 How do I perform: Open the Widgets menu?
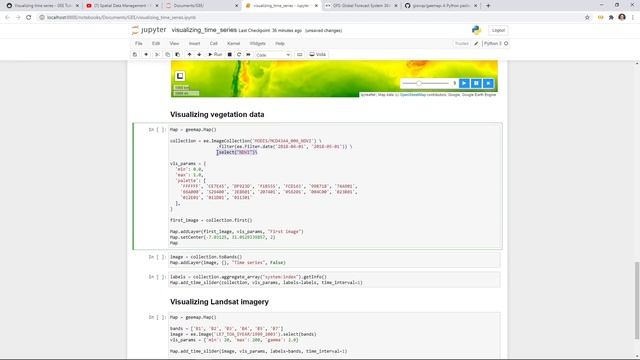coord(258,43)
